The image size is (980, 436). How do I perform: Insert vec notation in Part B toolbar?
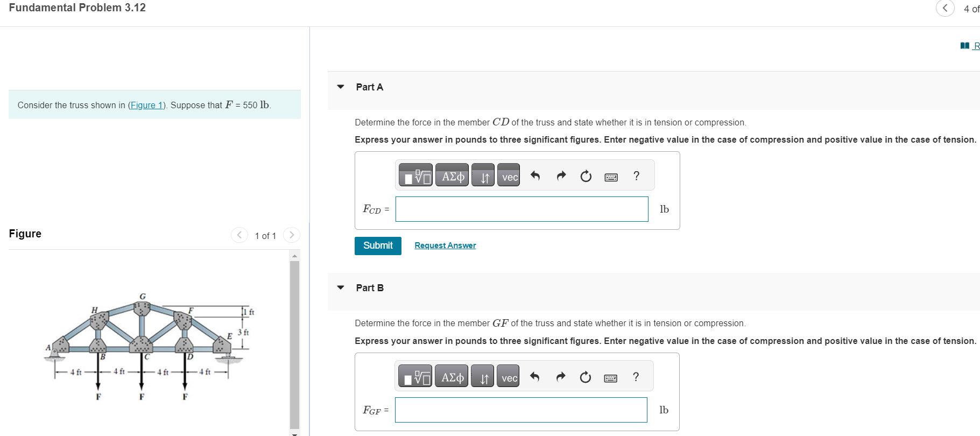tap(508, 376)
